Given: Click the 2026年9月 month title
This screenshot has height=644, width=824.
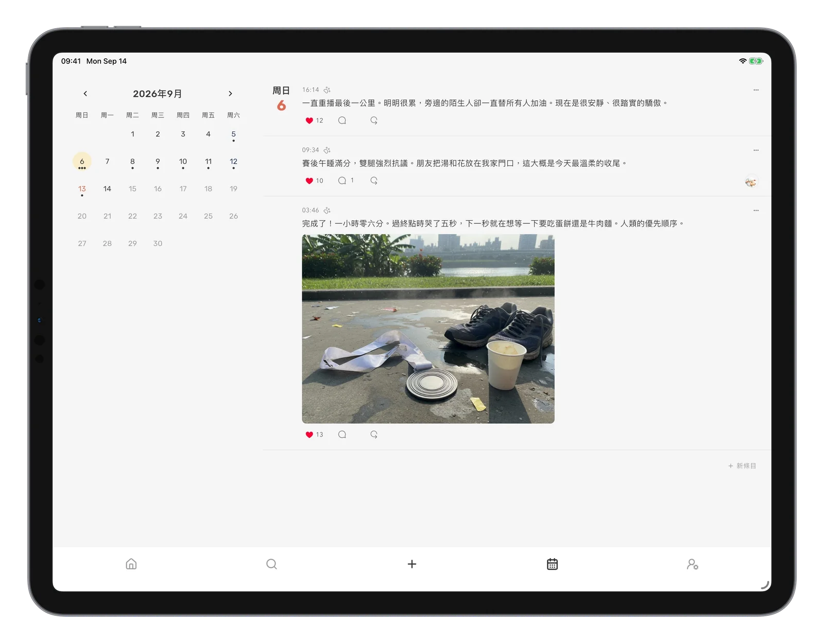Looking at the screenshot, I should [x=158, y=94].
